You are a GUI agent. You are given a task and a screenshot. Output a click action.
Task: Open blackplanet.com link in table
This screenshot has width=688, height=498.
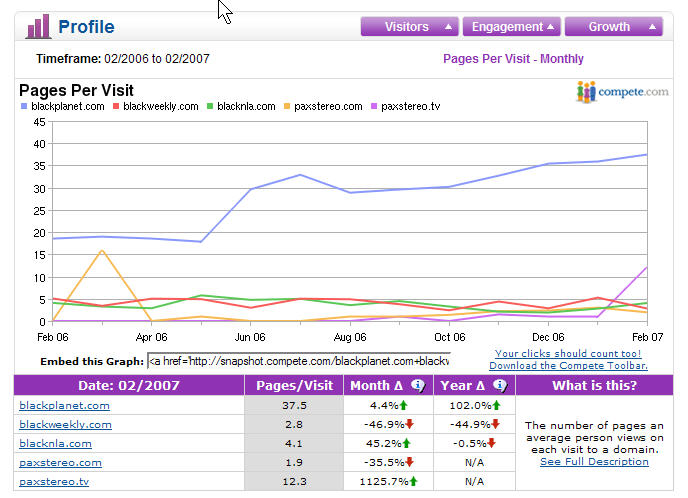click(64, 405)
